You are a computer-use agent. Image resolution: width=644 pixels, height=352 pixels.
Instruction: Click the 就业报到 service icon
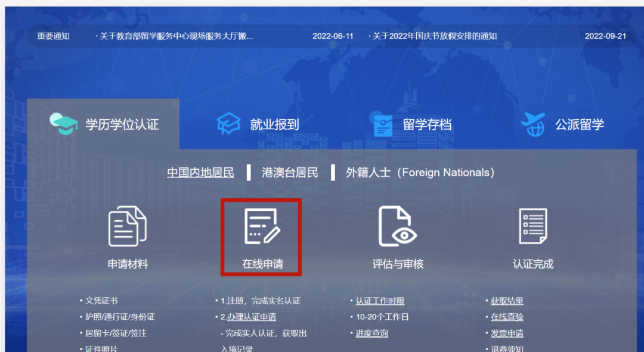tap(227, 123)
